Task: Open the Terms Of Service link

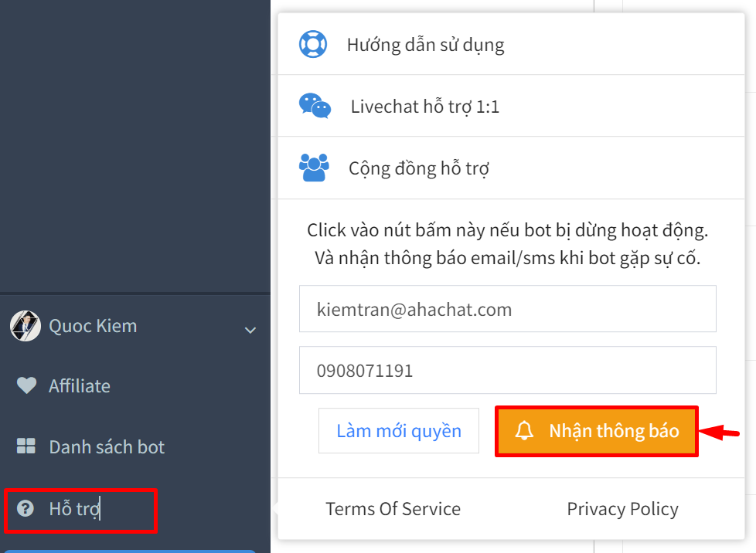Action: (393, 509)
